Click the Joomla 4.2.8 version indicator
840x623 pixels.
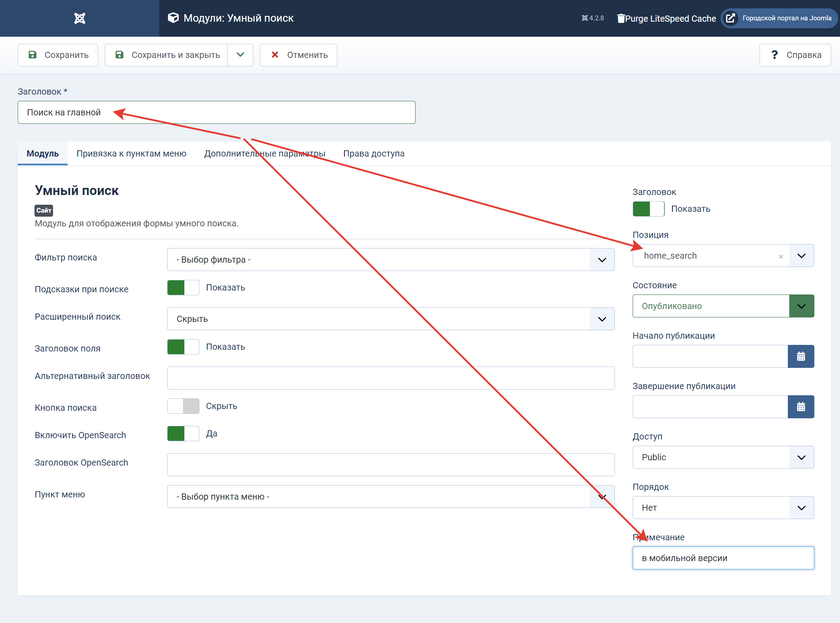[592, 18]
